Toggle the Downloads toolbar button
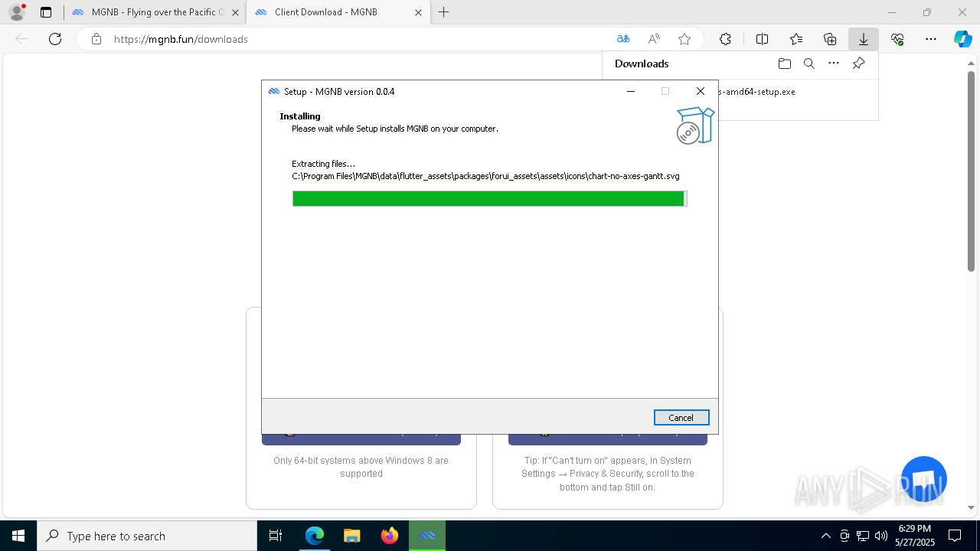The width and height of the screenshot is (980, 551). point(863,39)
